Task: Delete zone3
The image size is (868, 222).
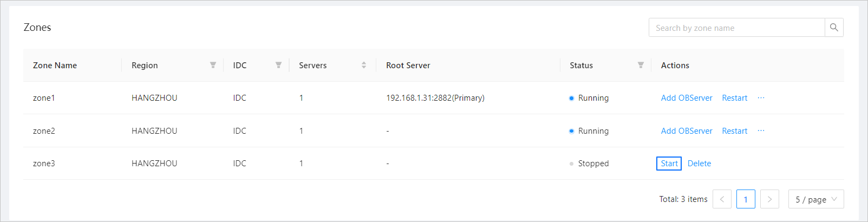Action: pyautogui.click(x=699, y=164)
